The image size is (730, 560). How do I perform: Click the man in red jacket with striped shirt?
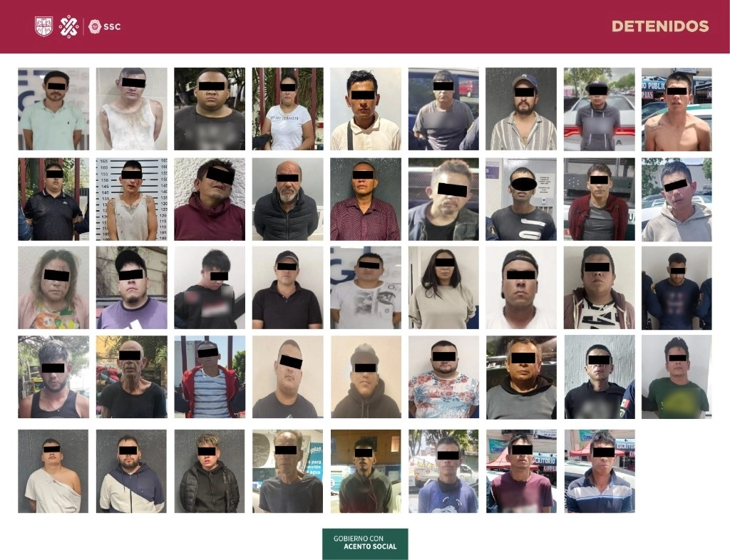click(210, 377)
